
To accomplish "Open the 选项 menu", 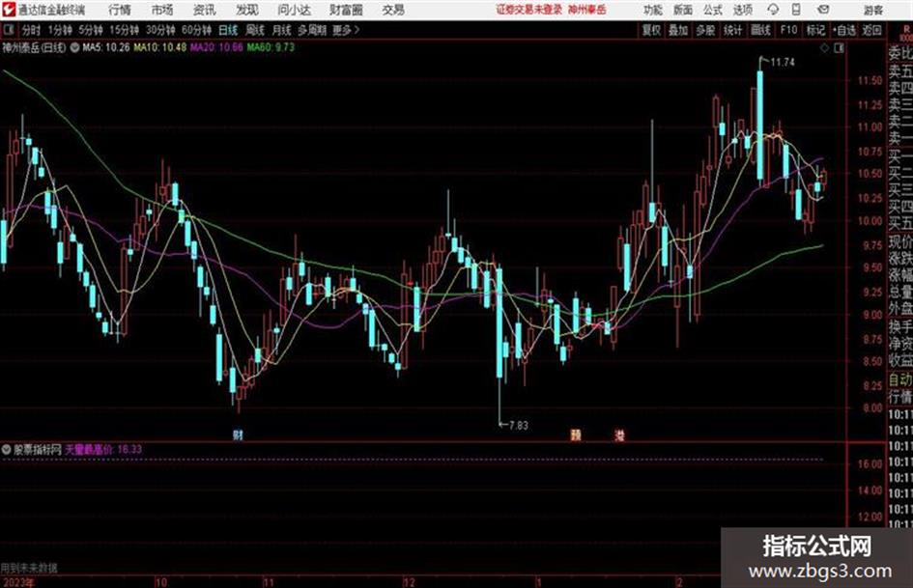I will click(x=743, y=10).
